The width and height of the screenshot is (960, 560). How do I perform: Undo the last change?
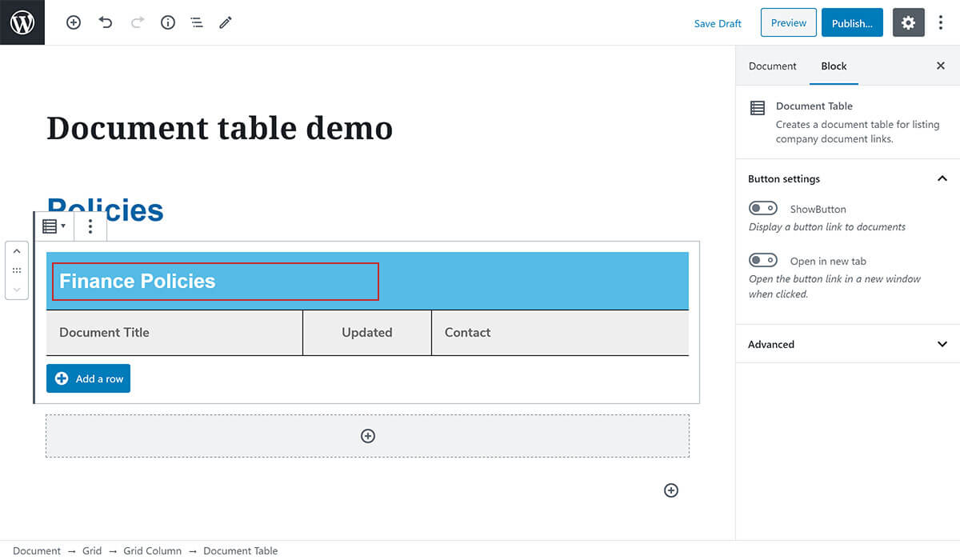(x=106, y=23)
